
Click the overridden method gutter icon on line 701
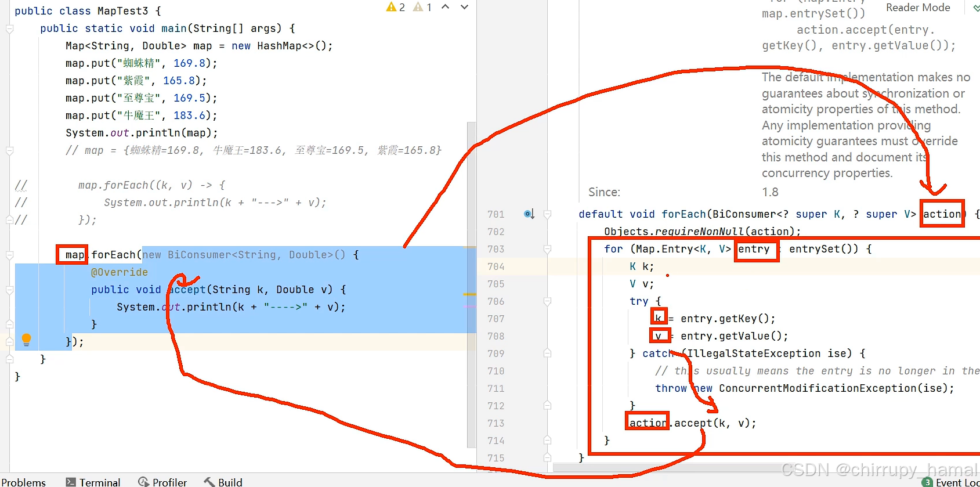tap(529, 214)
